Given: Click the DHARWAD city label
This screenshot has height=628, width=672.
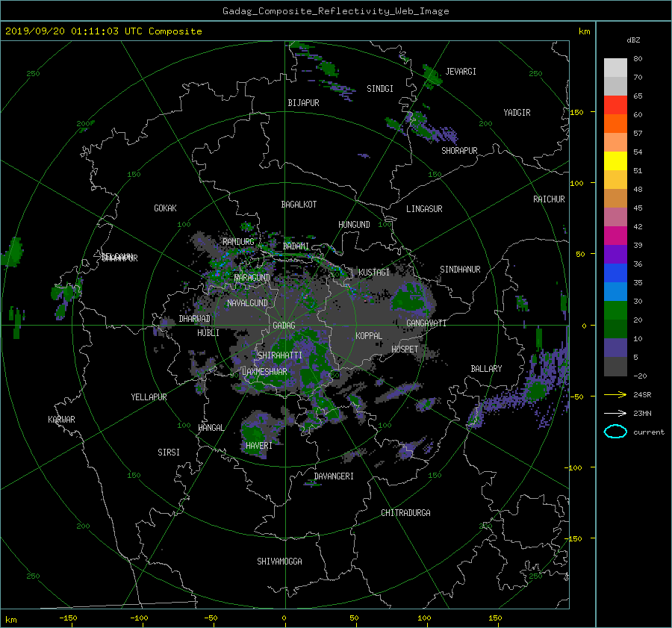Looking at the screenshot, I should [x=194, y=319].
